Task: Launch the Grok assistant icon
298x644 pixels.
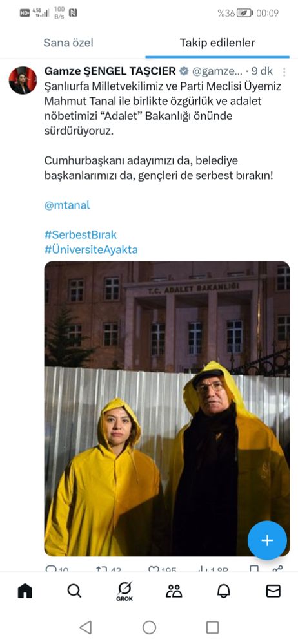Action: click(124, 591)
